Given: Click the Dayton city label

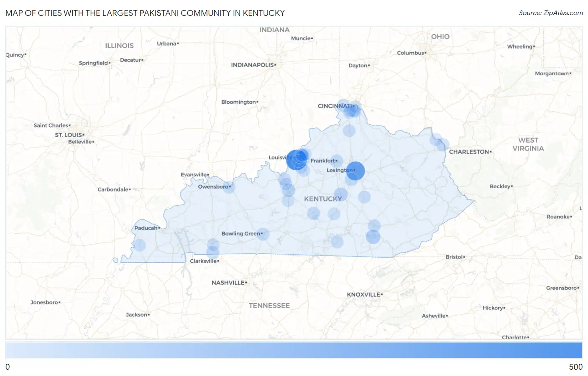Looking at the screenshot, I should click(x=358, y=66).
